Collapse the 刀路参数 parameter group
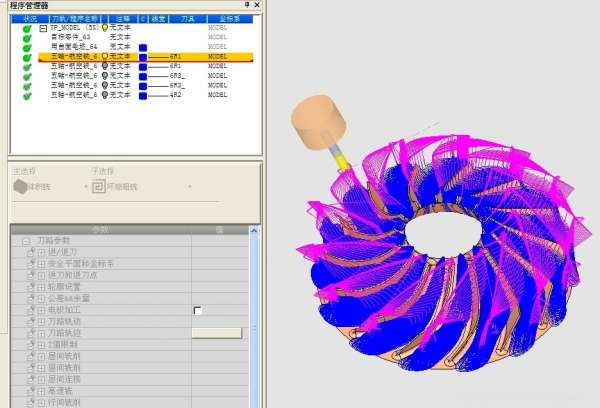The height and width of the screenshot is (408, 600). (x=25, y=241)
